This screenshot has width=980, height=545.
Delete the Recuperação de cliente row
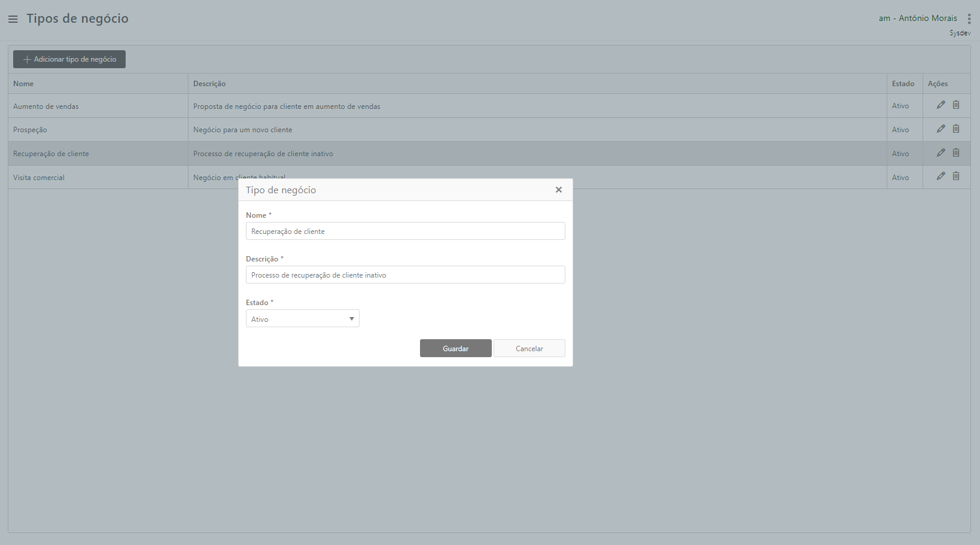[x=956, y=153]
